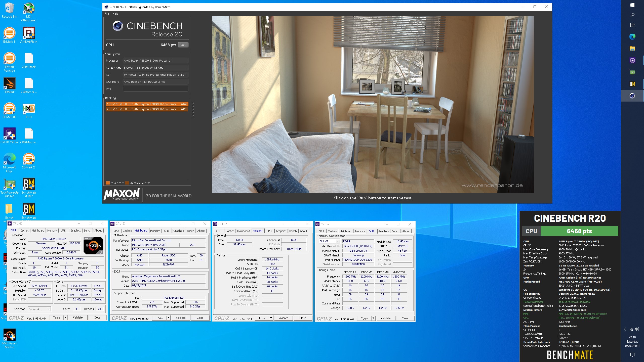Switch to Bench tab in first CPU-Z
This screenshot has width=644, height=362.
point(88,231)
